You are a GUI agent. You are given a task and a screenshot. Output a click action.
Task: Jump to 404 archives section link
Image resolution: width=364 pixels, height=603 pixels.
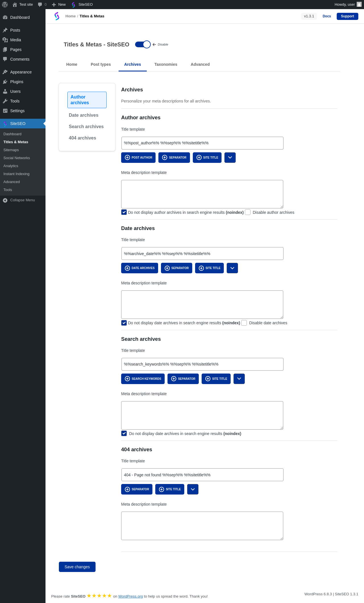click(x=82, y=138)
